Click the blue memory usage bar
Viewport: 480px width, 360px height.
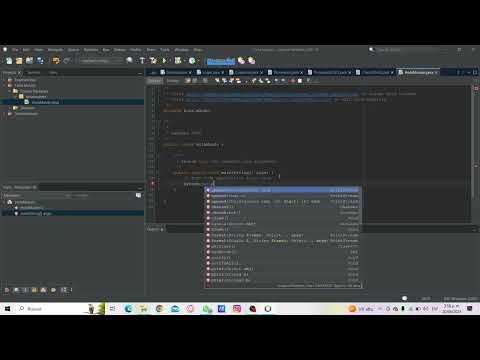tap(221, 61)
